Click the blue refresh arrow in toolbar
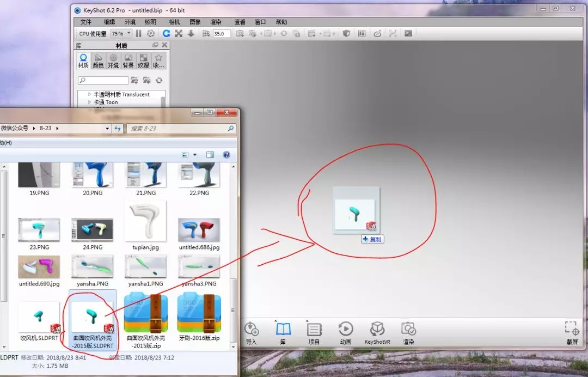 [166, 33]
